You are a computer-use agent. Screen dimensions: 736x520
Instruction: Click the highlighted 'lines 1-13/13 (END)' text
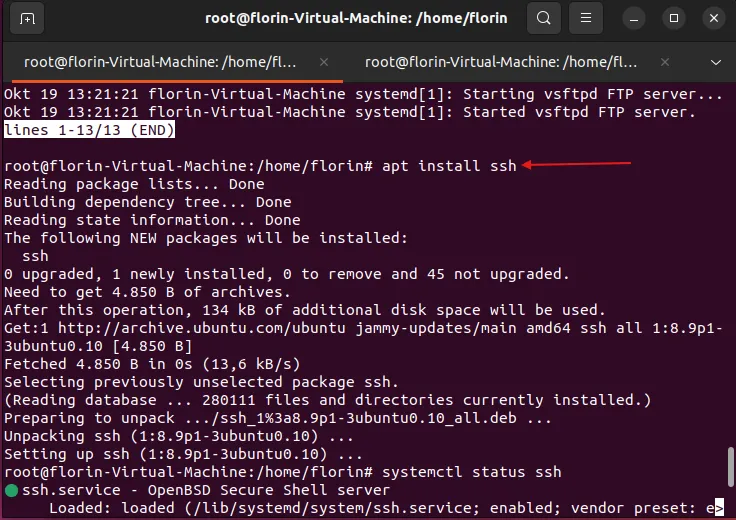[x=90, y=130]
